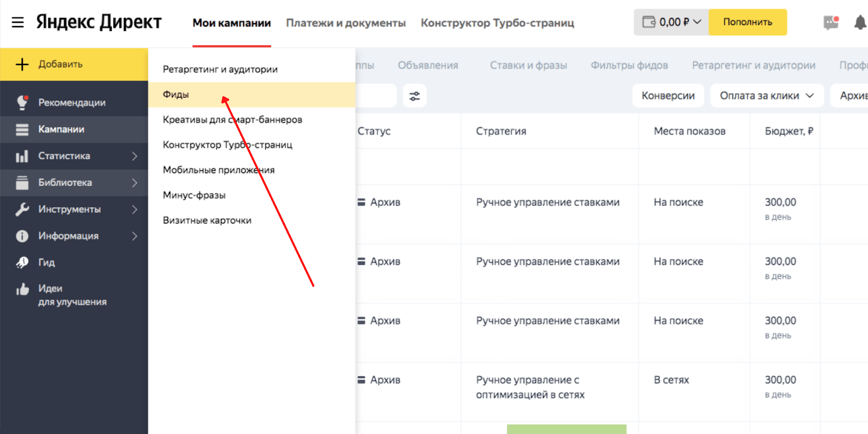Click the Recommendations lightbulb icon

(22, 103)
